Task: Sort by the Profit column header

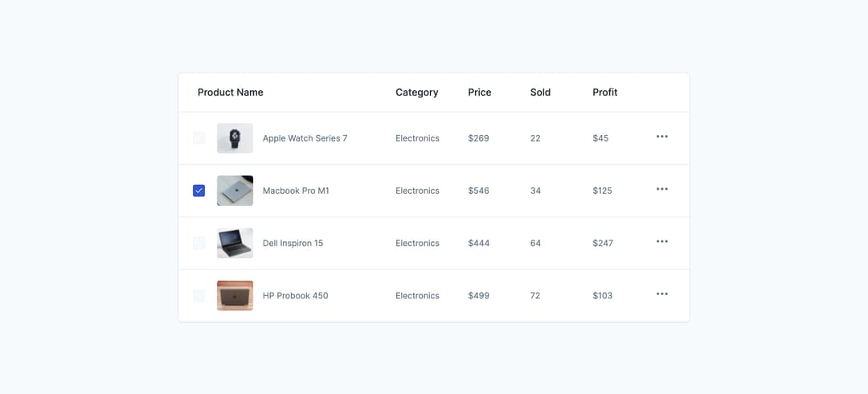Action: click(604, 92)
